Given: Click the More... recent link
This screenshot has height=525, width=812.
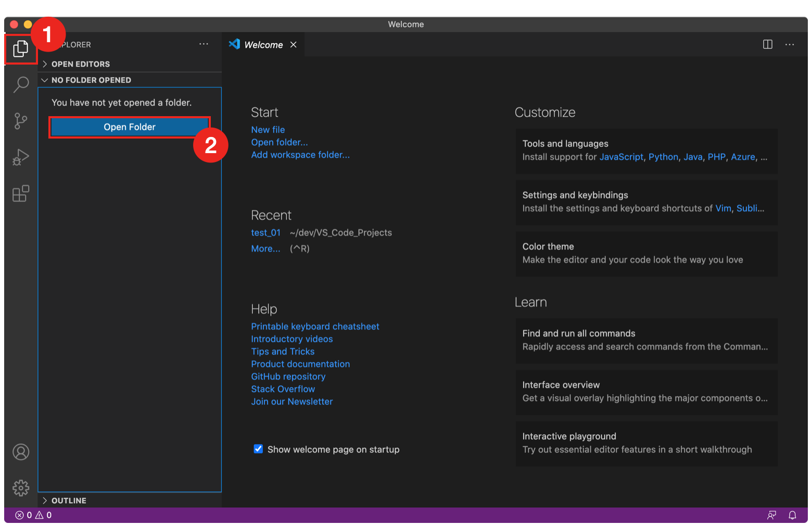Looking at the screenshot, I should 265,249.
